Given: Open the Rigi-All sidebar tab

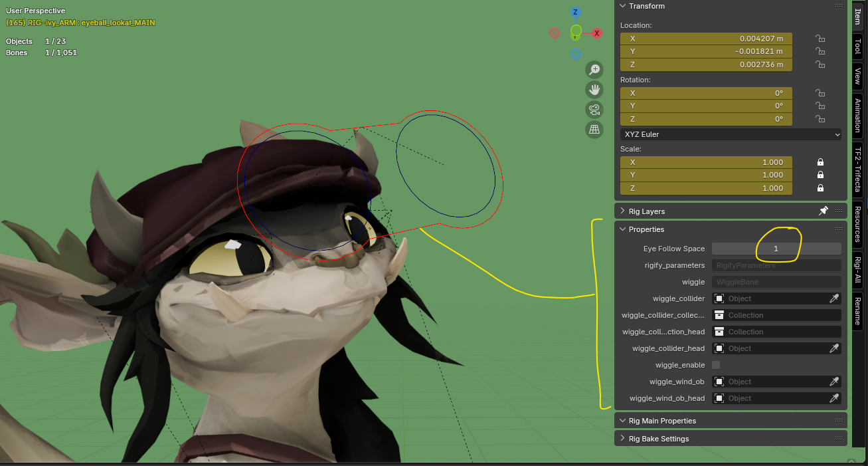Looking at the screenshot, I should click(857, 270).
